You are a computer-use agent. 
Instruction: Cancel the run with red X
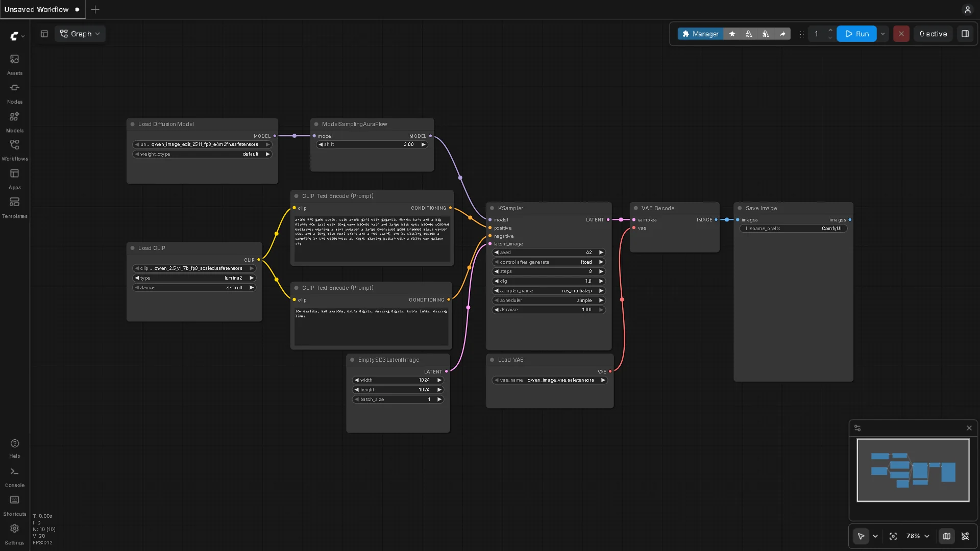(x=901, y=34)
